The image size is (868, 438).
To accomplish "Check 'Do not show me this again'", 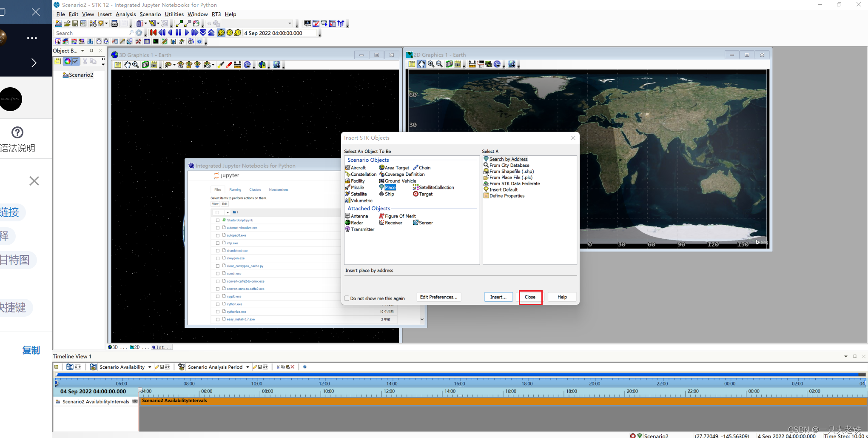I will [347, 298].
